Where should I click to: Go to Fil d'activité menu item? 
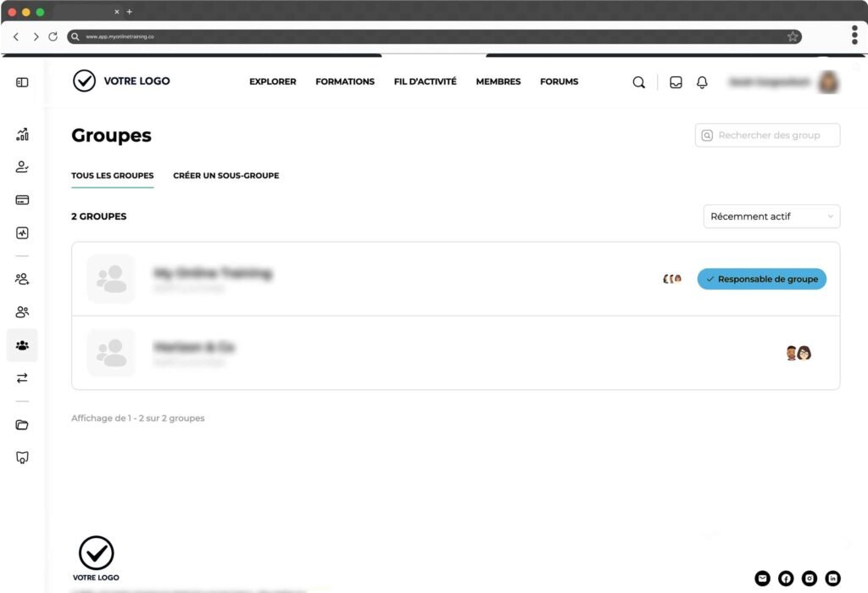(x=425, y=81)
